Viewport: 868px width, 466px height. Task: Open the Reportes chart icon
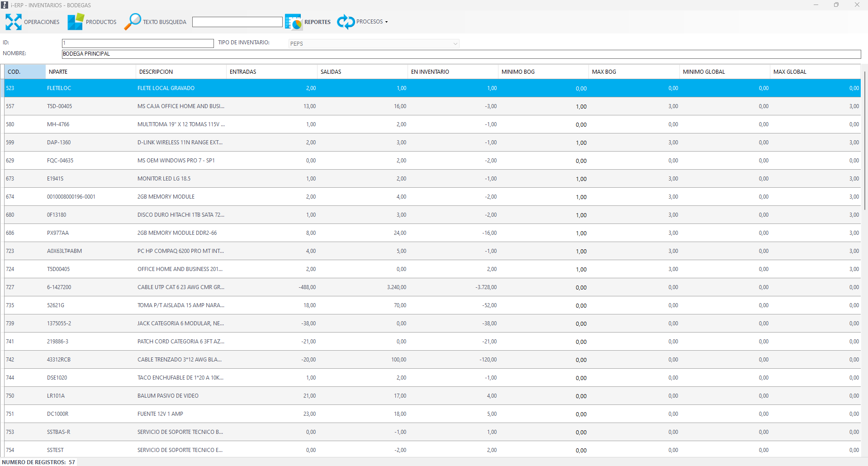(294, 22)
